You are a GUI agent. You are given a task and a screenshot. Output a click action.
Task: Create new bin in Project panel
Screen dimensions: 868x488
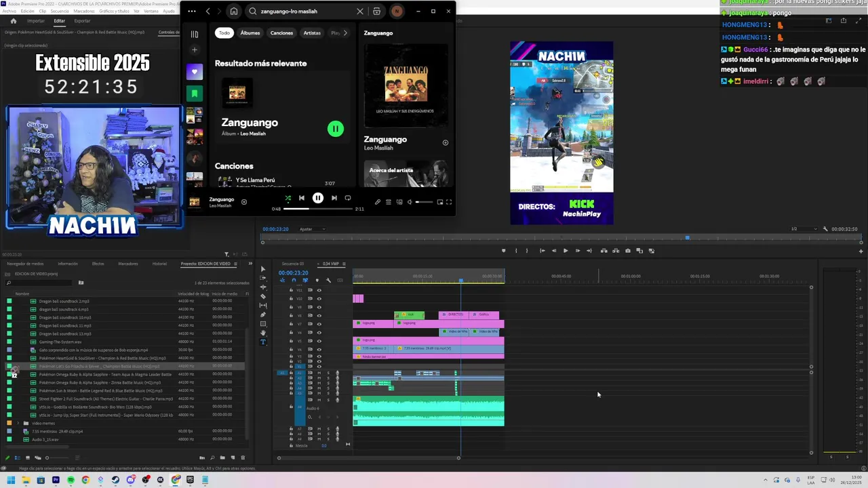(x=223, y=458)
